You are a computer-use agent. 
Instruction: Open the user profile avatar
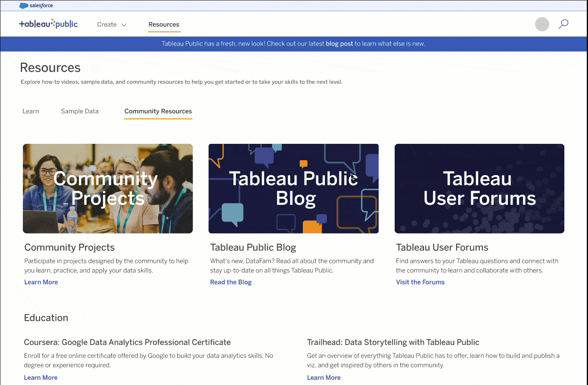[541, 24]
